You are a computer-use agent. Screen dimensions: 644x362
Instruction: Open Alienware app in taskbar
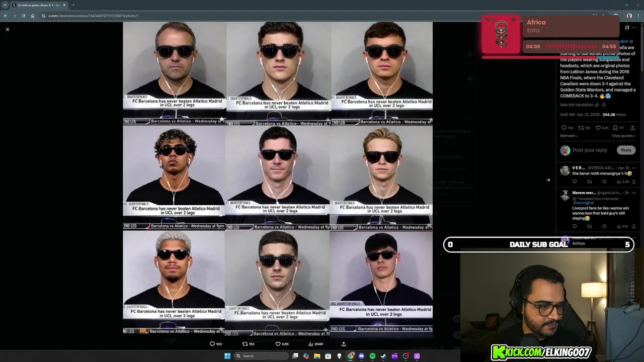(x=339, y=356)
